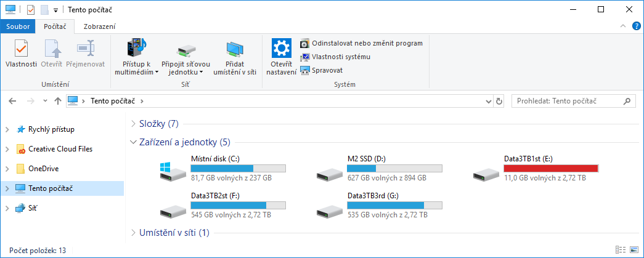This screenshot has width=644, height=258.
Task: Click the Vlastnosti ribbon icon
Action: 21,49
